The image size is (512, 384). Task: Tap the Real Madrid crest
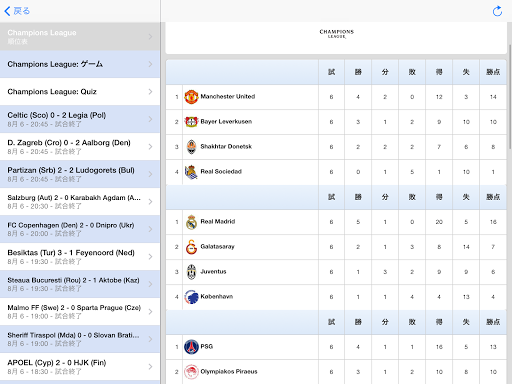click(x=191, y=222)
